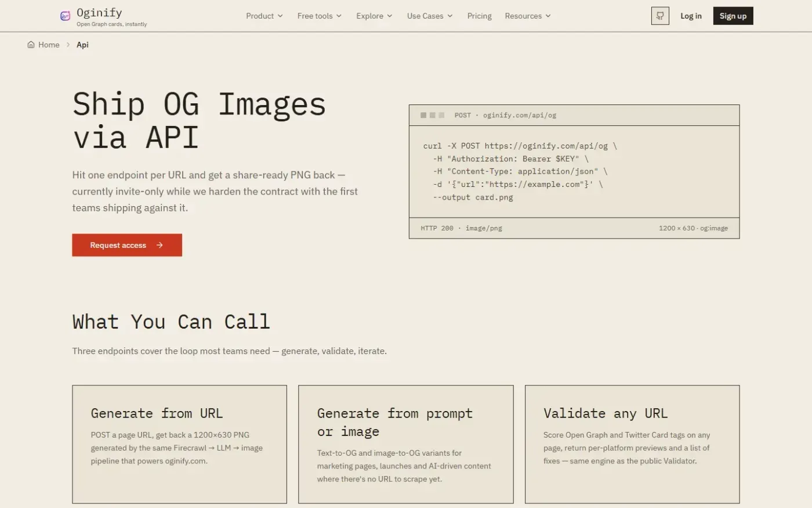The image size is (812, 508).
Task: Expand the Product dropdown menu
Action: [264, 16]
